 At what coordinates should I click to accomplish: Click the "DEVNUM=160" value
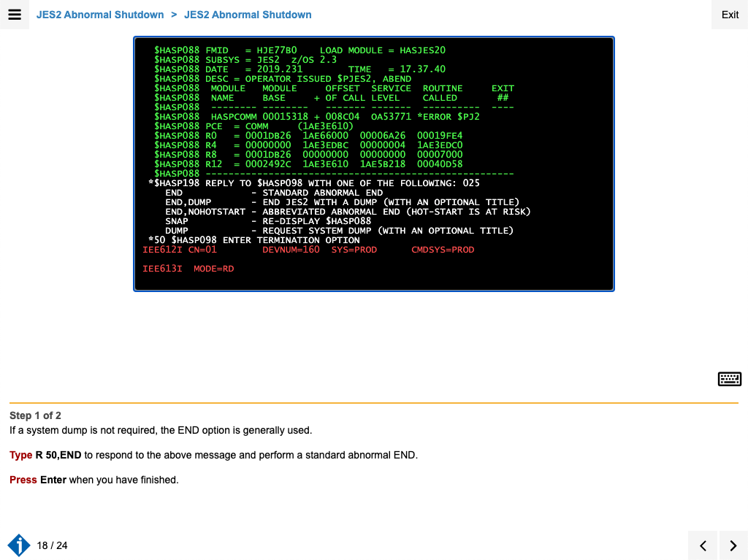click(x=291, y=250)
